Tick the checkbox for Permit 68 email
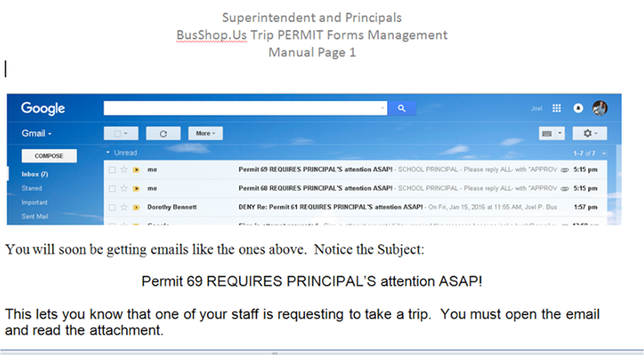Image resolution: width=644 pixels, height=355 pixels. click(112, 188)
